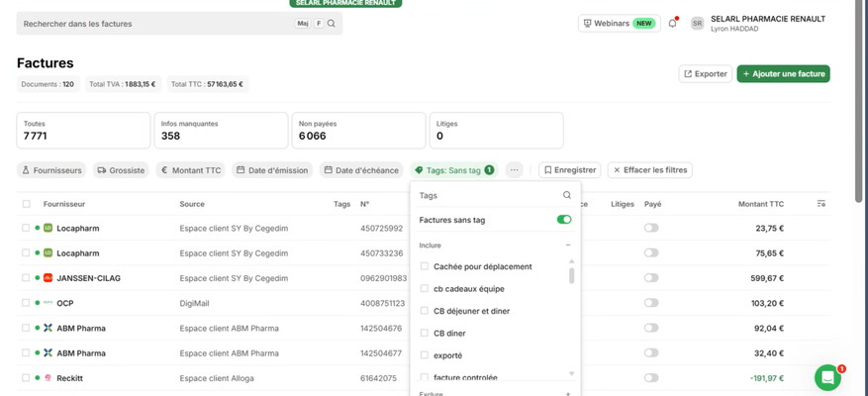Open the Date d'émission filter

click(x=272, y=170)
